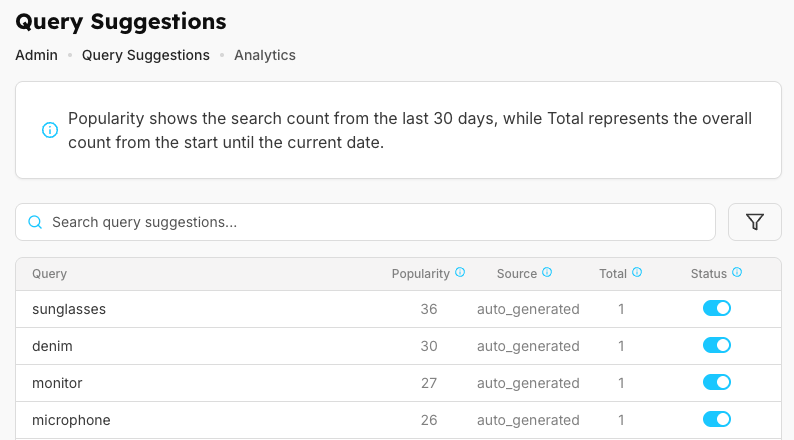The width and height of the screenshot is (794, 440).
Task: Go to the Admin breadcrumb link
Action: [36, 55]
